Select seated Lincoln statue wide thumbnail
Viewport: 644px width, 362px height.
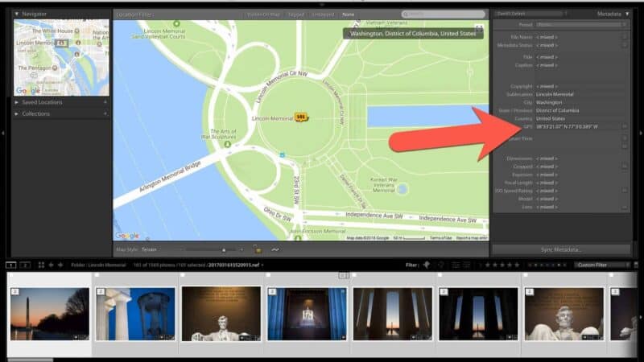[x=221, y=314]
